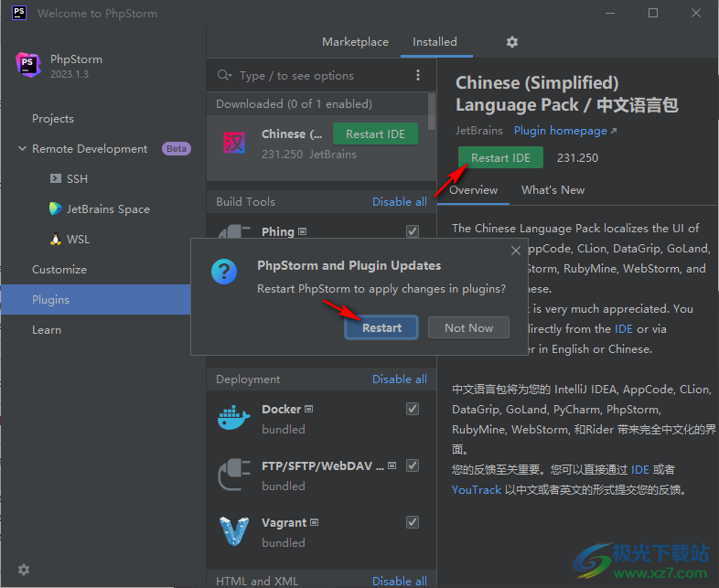Screen dimensions: 719x588
Task: Click Restart in the update dialog
Action: click(x=381, y=327)
